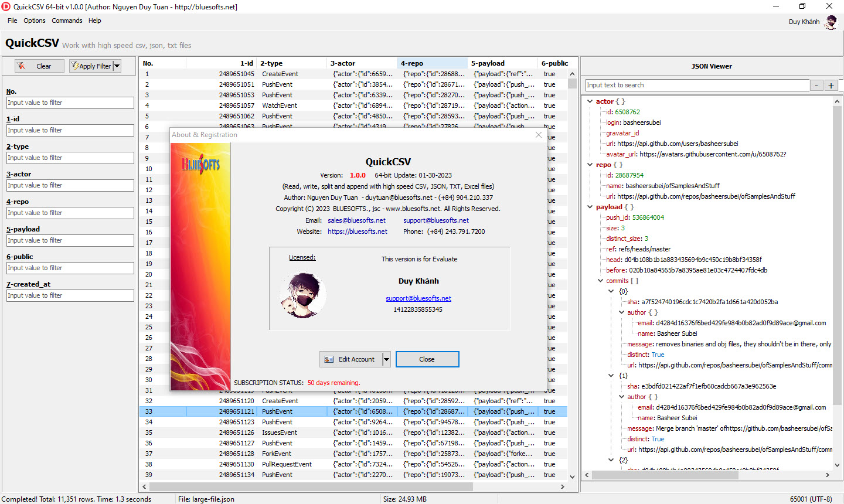
Task: Collapse the {2} commit node
Action: pyautogui.click(x=611, y=460)
